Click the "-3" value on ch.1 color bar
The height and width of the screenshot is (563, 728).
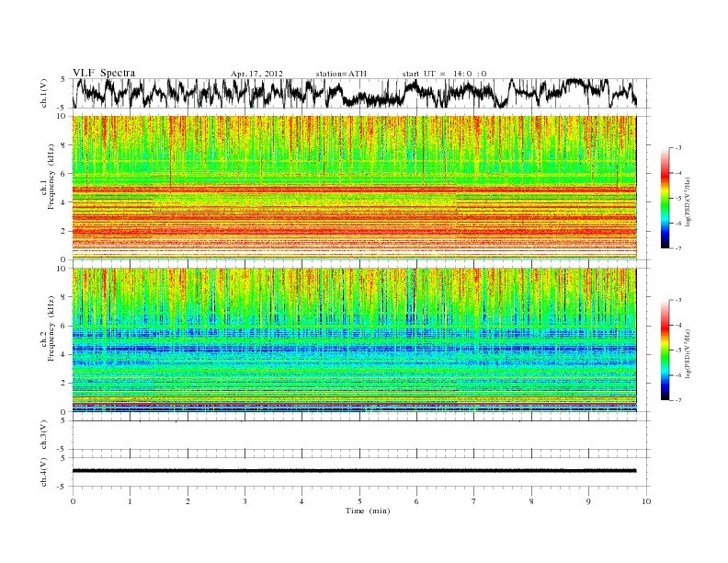click(x=677, y=148)
